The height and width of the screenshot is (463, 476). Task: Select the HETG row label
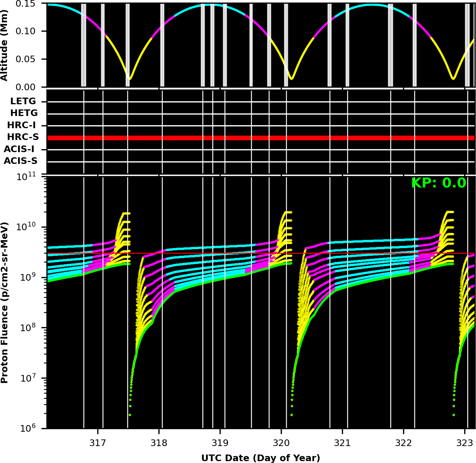(x=24, y=113)
